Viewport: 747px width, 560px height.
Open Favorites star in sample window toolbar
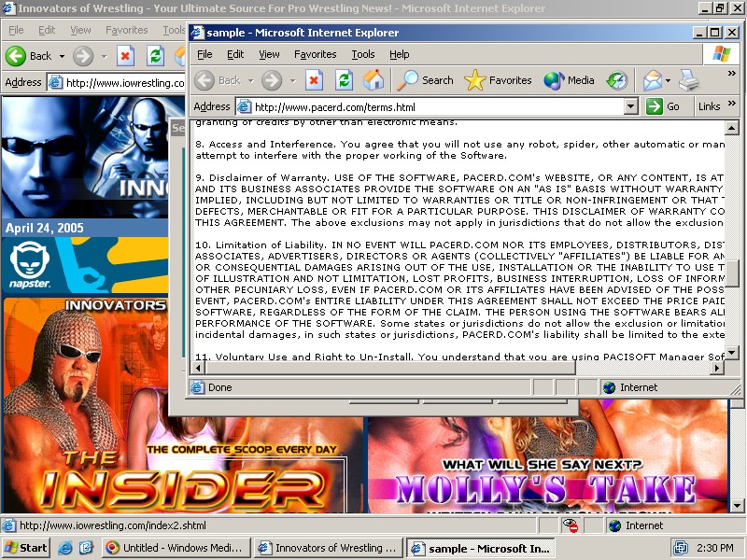point(498,80)
